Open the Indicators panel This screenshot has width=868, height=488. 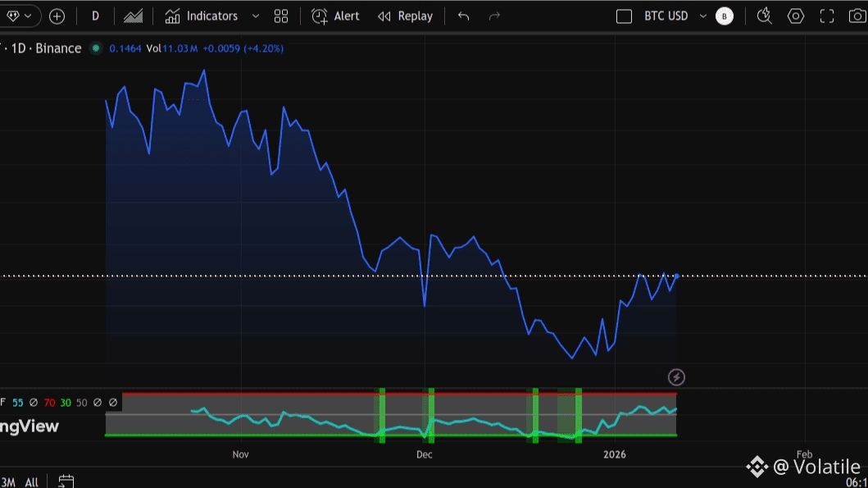click(x=201, y=16)
